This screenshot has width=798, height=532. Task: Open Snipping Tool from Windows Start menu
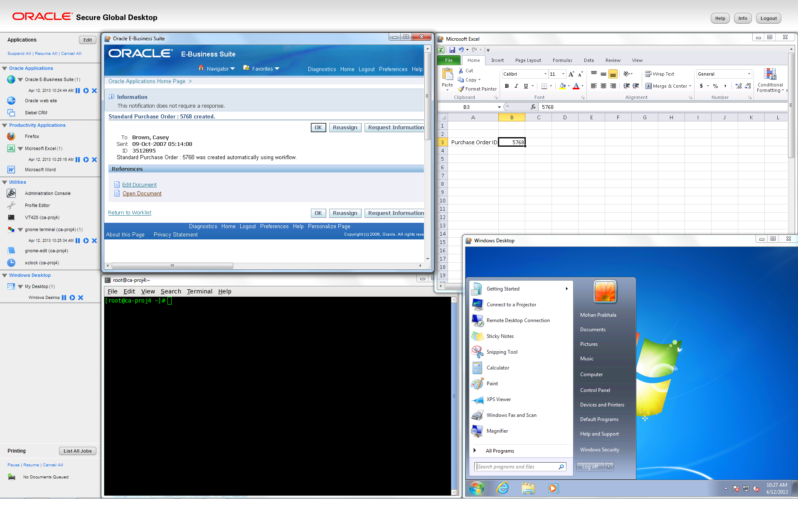[502, 352]
